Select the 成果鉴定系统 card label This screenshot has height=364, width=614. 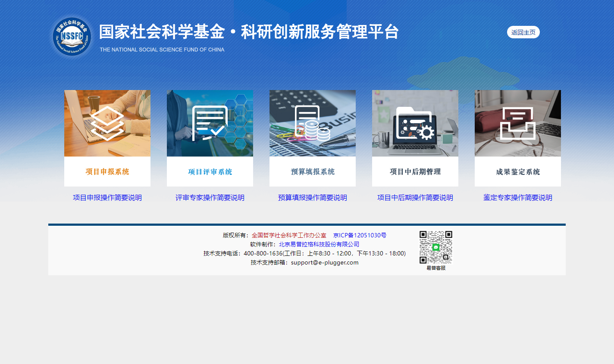[x=518, y=171]
